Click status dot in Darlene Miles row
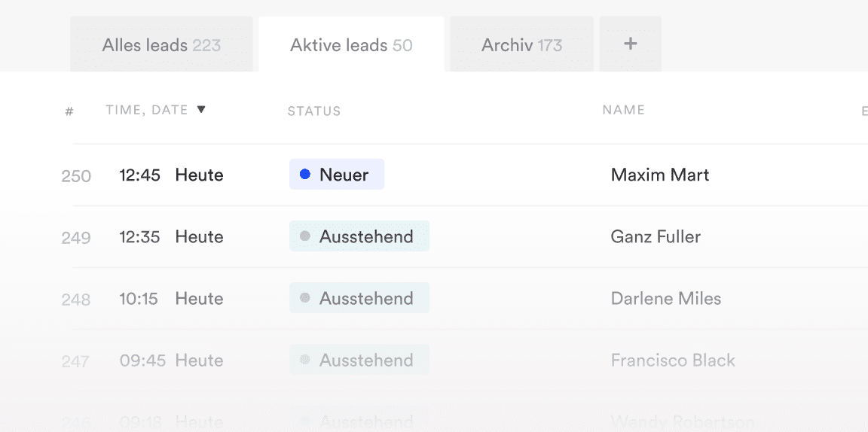 point(305,298)
